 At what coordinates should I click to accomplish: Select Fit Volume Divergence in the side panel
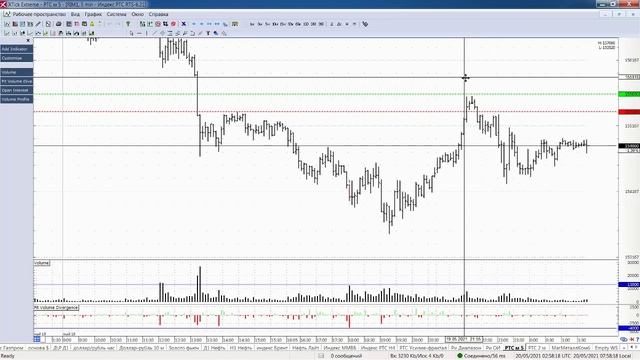[x=16, y=81]
